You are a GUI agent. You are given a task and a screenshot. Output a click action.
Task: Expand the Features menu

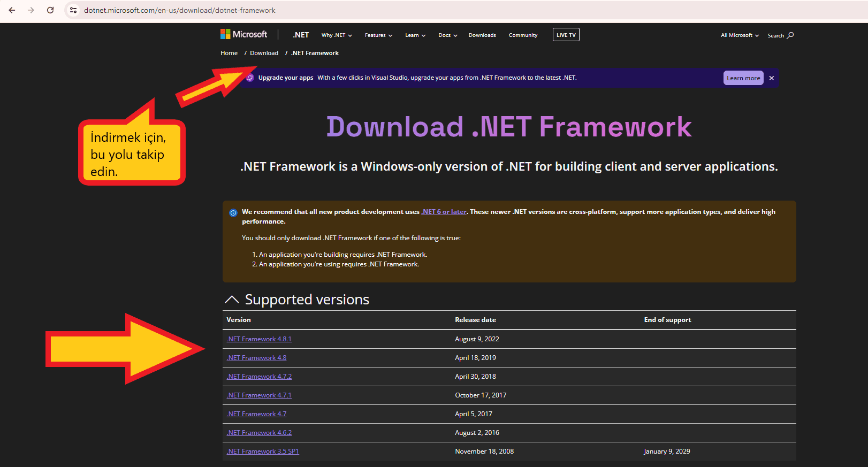(378, 35)
